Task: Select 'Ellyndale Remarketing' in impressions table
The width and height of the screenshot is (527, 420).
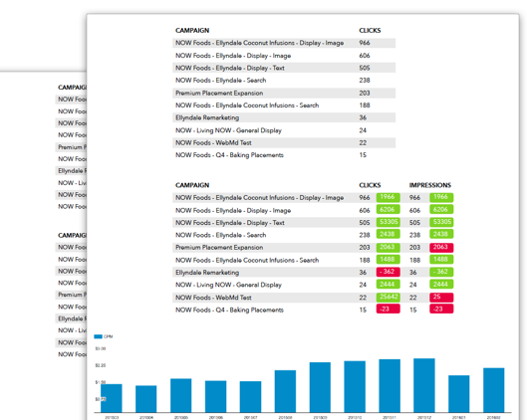Action: pos(207,273)
